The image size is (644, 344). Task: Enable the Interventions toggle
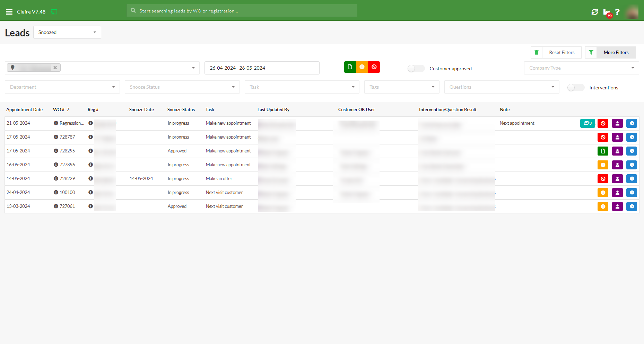(x=576, y=88)
